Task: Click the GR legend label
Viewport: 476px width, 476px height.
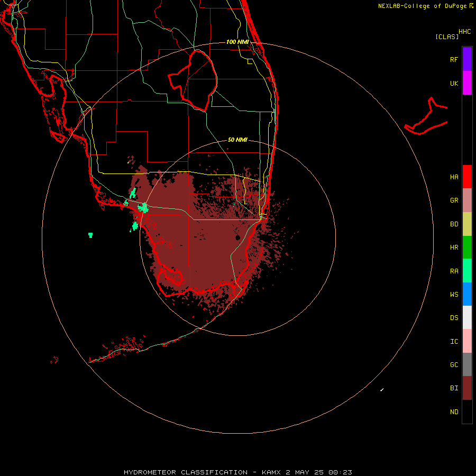Action: click(x=454, y=200)
